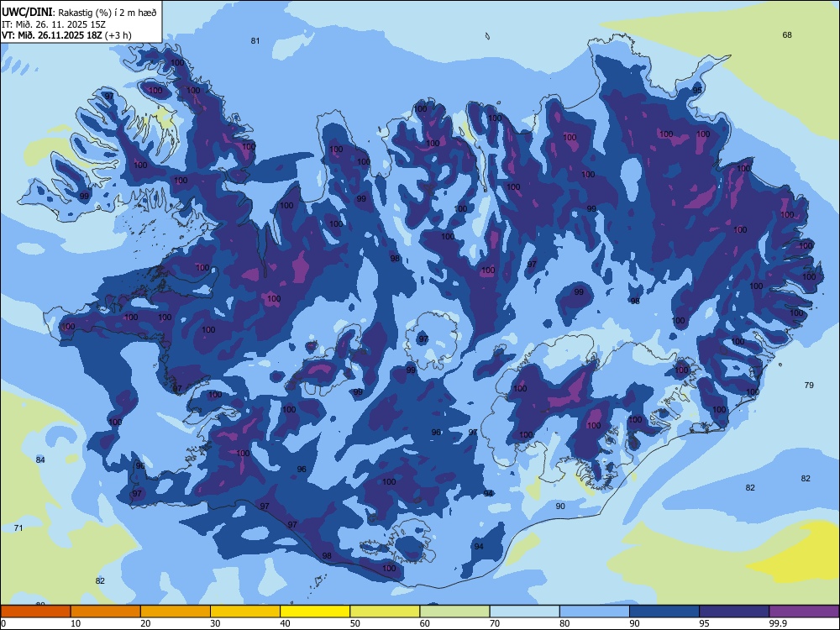Click the purple legend swatch above 99.9
Screen dimensions: 840x630
(x=804, y=612)
